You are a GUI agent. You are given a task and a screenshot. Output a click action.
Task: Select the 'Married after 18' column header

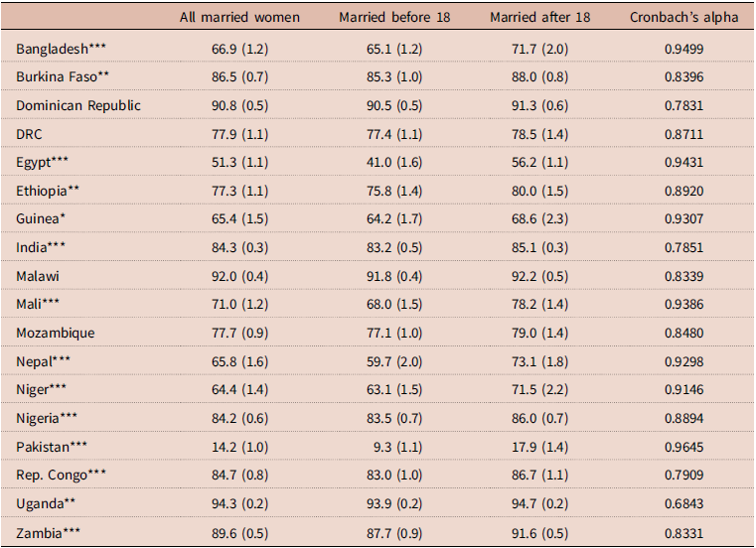540,17
